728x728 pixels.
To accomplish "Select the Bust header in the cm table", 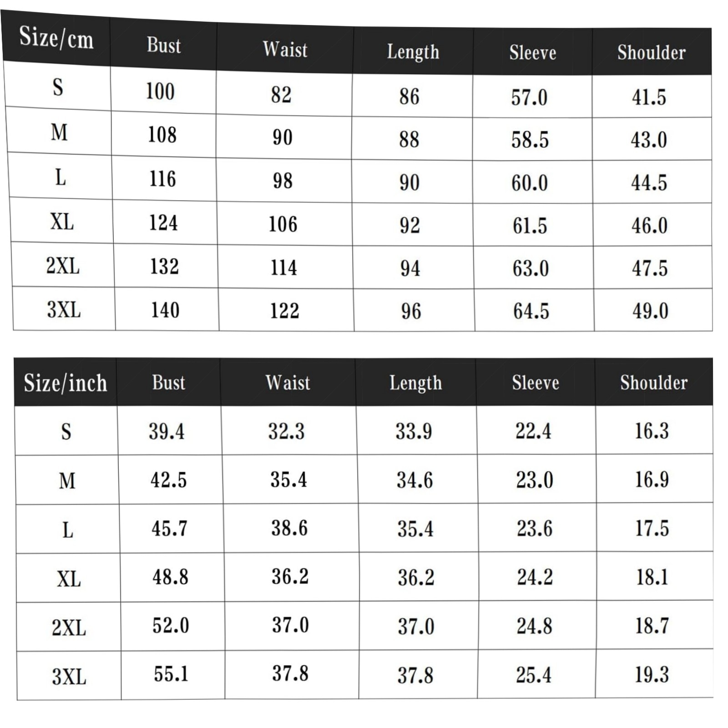I will point(164,45).
